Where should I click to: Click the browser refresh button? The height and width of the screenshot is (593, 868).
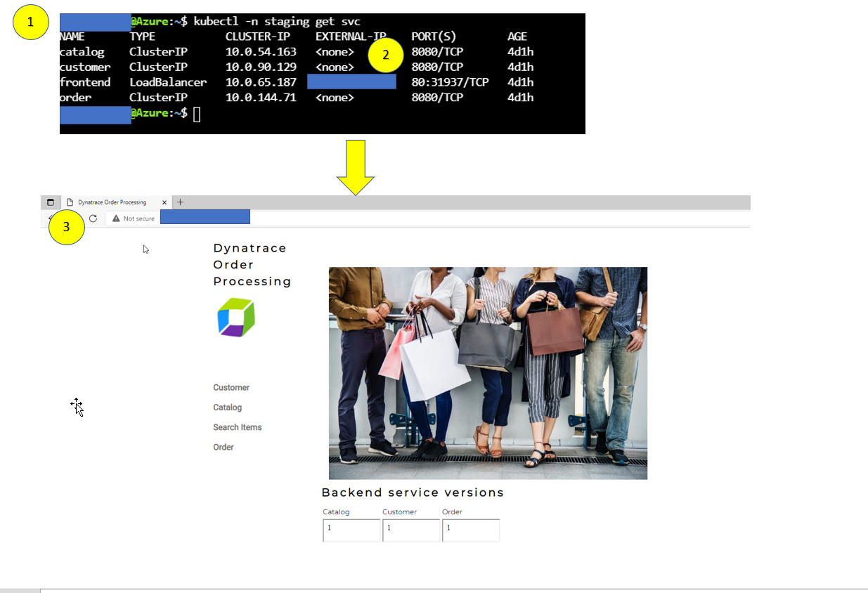pos(93,219)
